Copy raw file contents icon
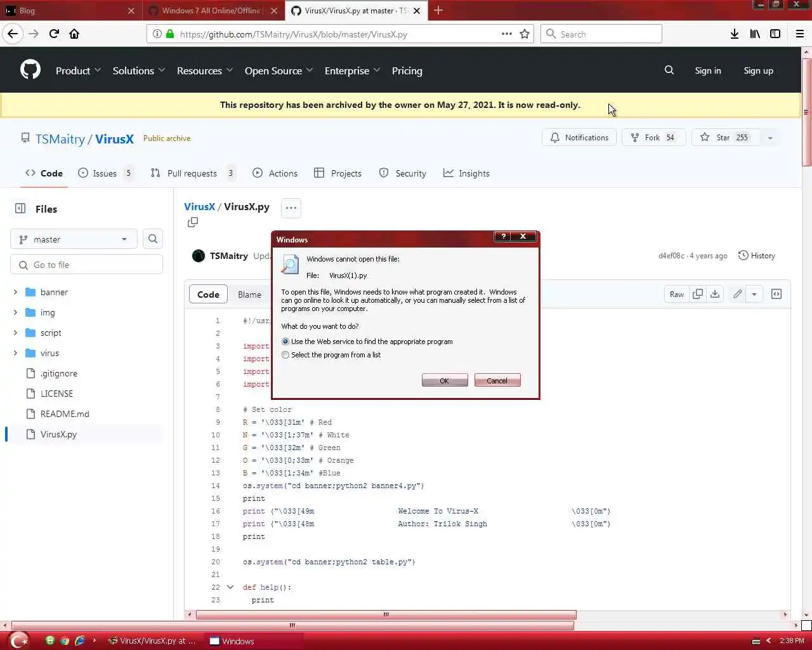The image size is (812, 650). [698, 294]
